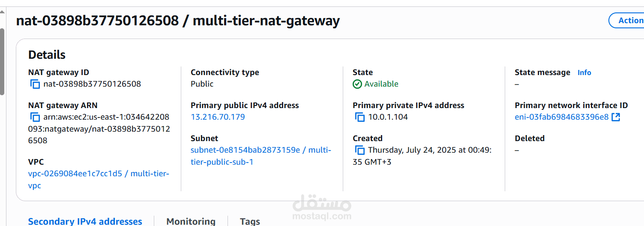Screen dimensions: 644x226
Task: Copy the Created timestamp
Action: 360,150
